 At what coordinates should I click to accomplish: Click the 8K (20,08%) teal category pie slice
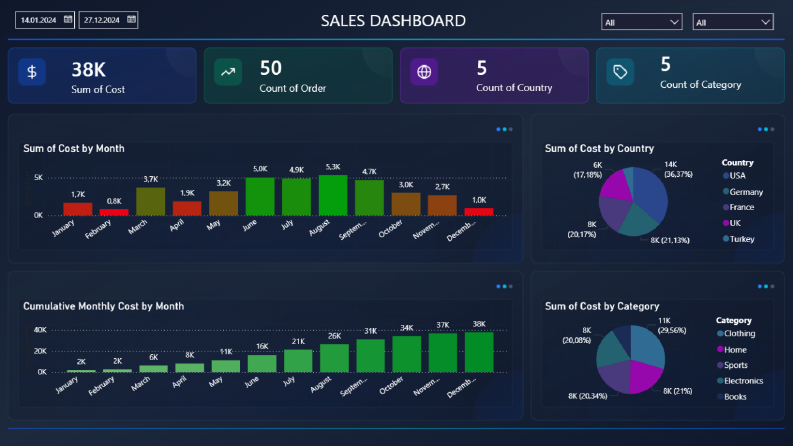pyautogui.click(x=612, y=348)
